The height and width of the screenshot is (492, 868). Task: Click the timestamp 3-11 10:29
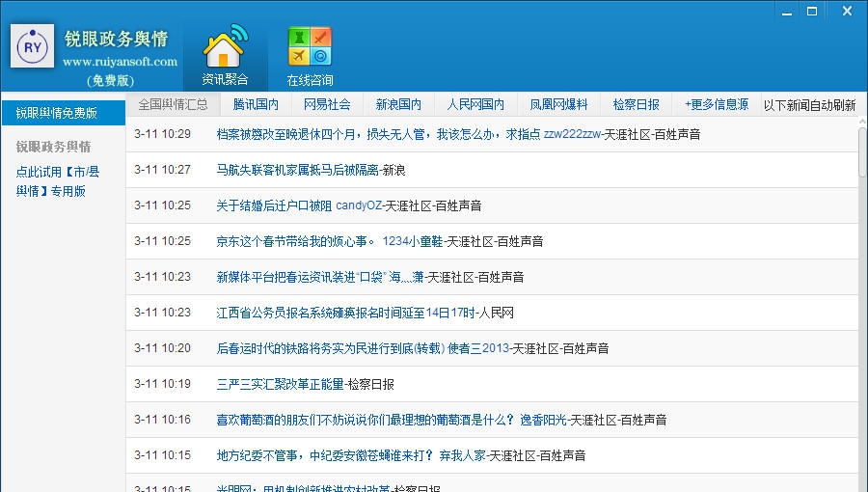click(162, 134)
